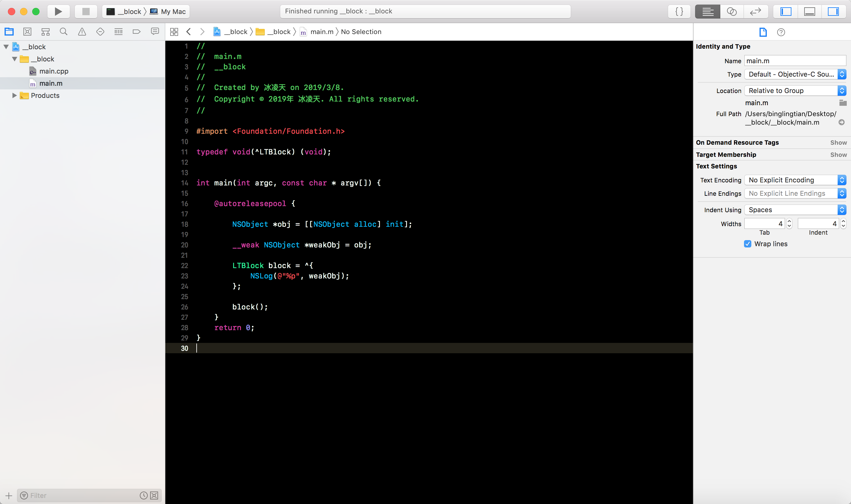The image size is (851, 504).
Task: Open related items grid menu
Action: [x=174, y=32]
